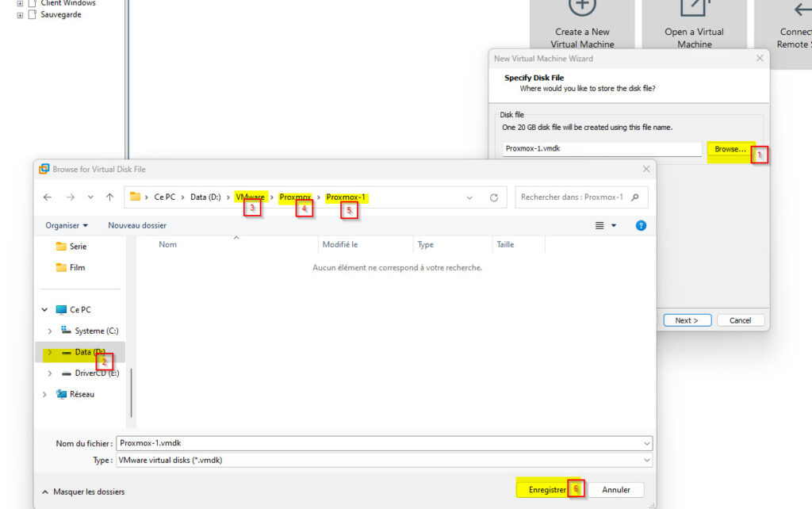The image size is (812, 509).
Task: Click the magnifier search icon
Action: [635, 197]
